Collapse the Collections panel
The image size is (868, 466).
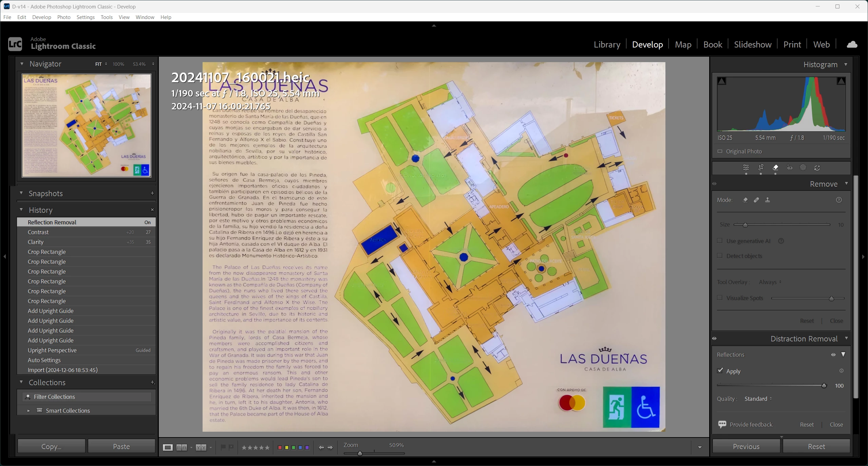click(21, 382)
